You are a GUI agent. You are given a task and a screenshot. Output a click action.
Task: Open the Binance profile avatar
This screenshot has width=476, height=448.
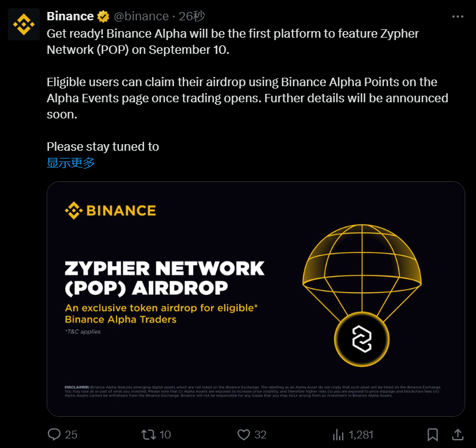(x=24, y=24)
